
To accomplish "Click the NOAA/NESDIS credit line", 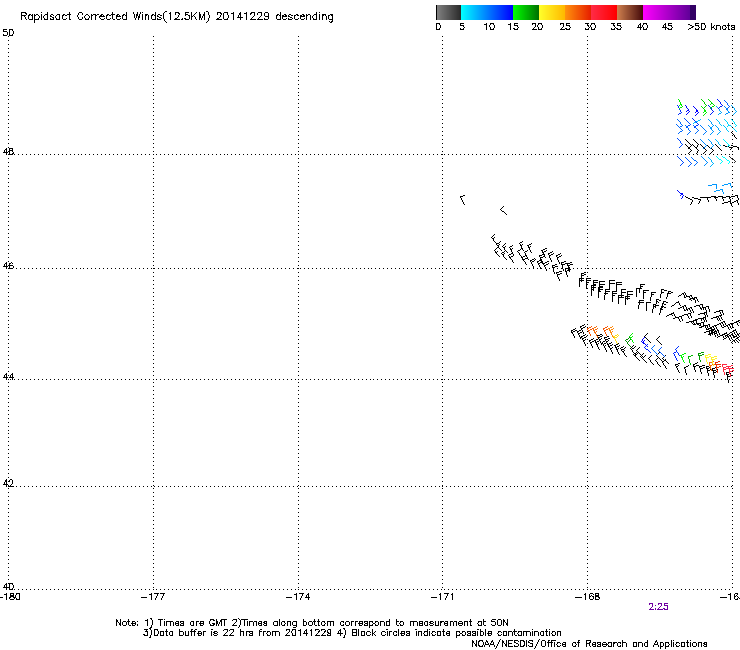I will tap(589, 644).
